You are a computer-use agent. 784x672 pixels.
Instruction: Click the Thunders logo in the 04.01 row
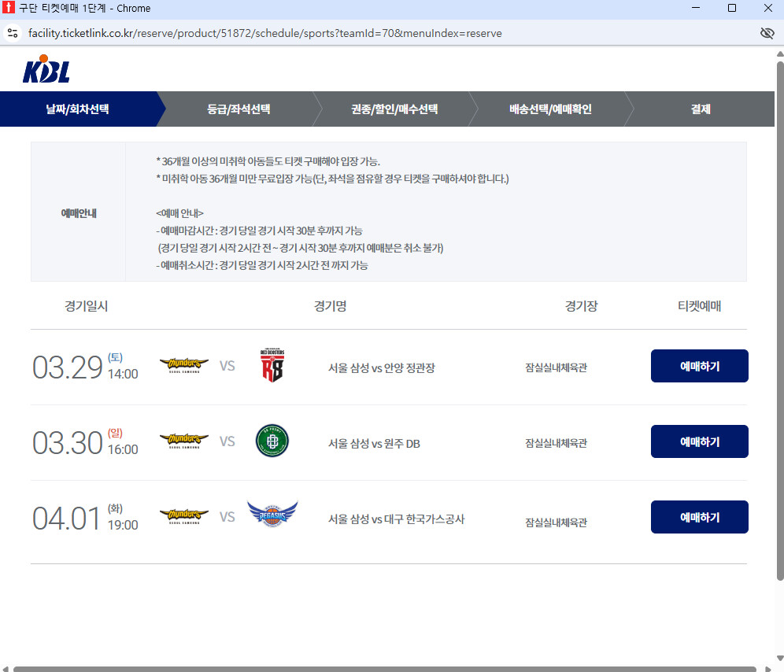(183, 516)
